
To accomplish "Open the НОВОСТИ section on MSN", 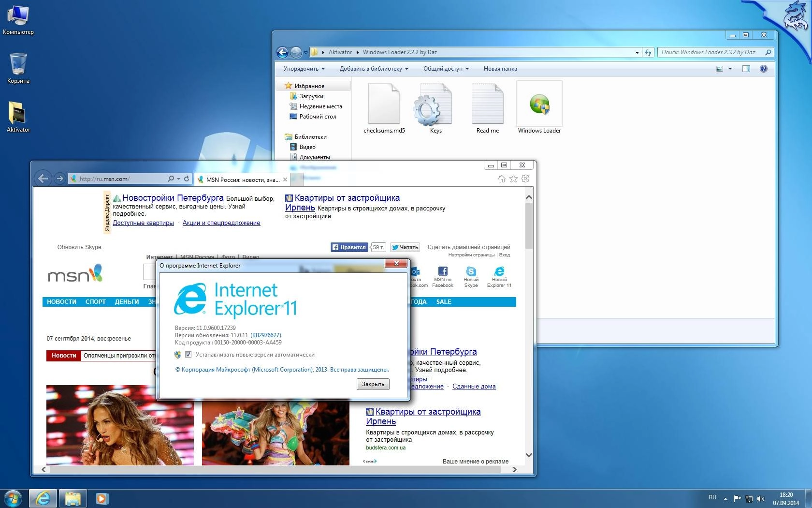I will (x=61, y=302).
